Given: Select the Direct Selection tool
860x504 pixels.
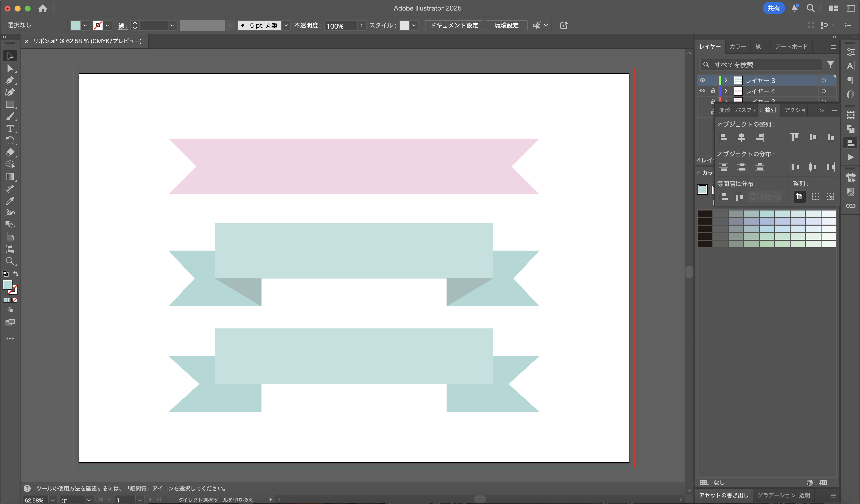Looking at the screenshot, I should pyautogui.click(x=10, y=68).
